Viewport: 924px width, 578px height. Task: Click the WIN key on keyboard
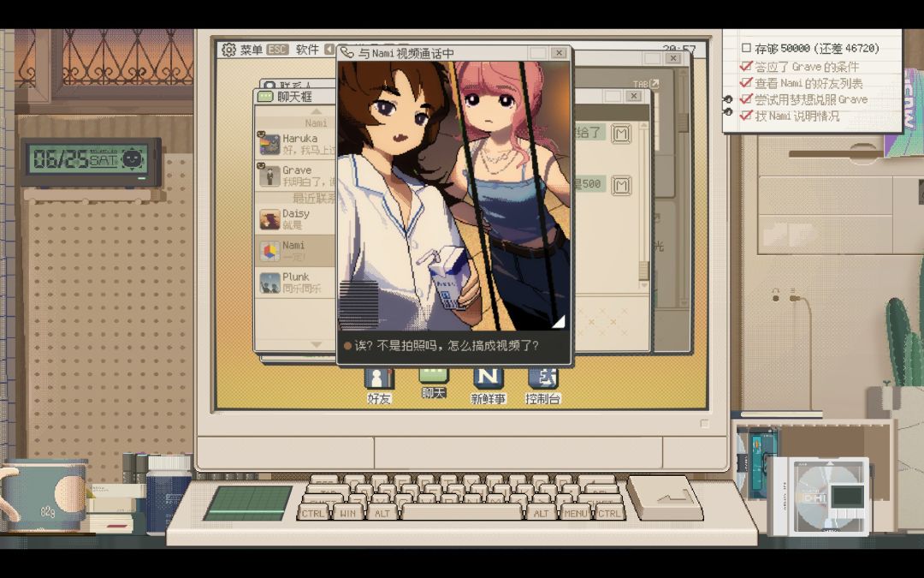coord(347,513)
